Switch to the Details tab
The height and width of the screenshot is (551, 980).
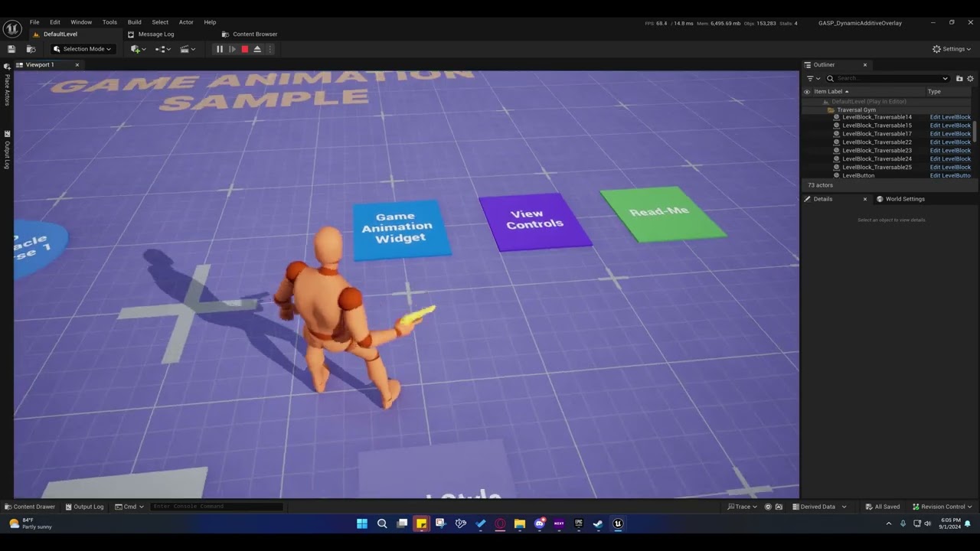pos(822,199)
